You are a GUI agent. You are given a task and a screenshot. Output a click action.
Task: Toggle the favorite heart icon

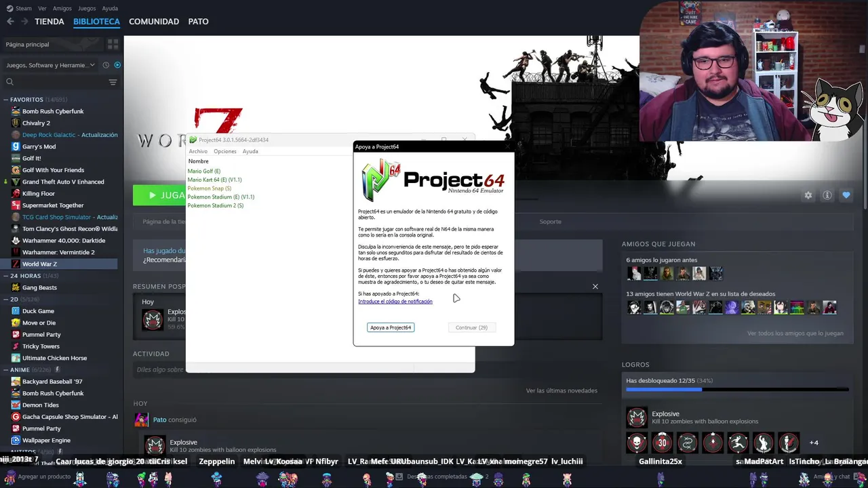[x=846, y=195]
